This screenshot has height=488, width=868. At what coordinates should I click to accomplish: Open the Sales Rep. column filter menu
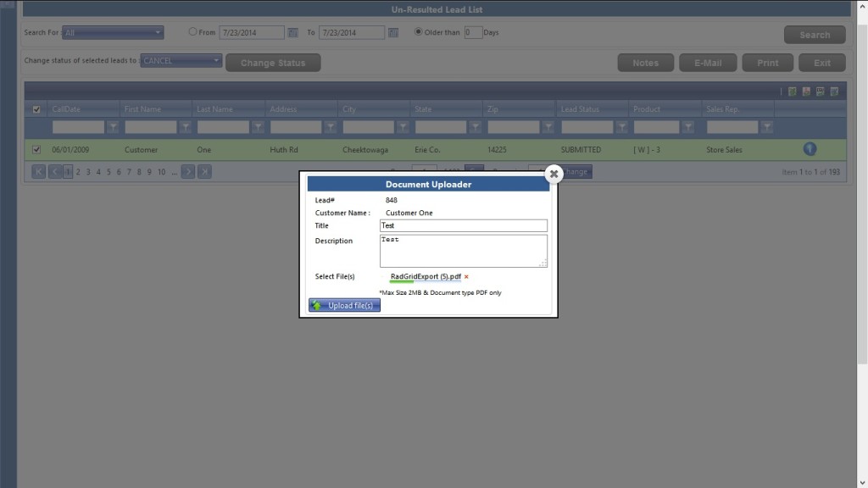click(x=766, y=127)
